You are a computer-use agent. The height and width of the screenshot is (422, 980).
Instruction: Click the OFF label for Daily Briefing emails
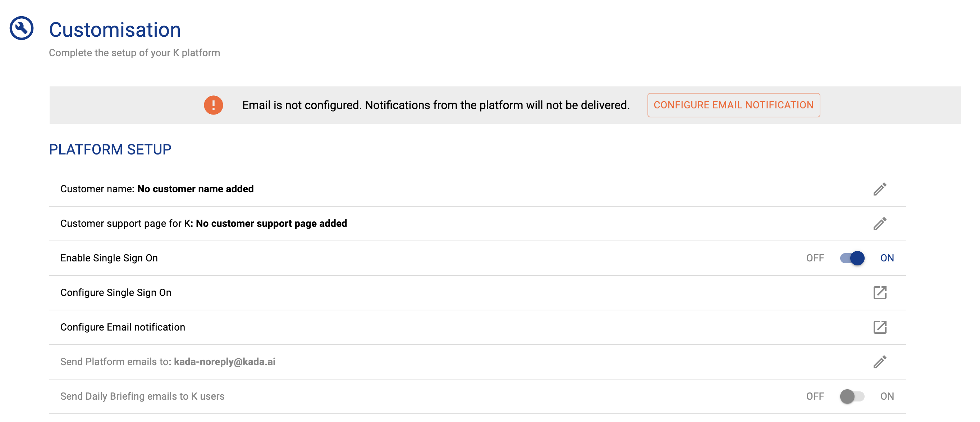815,396
